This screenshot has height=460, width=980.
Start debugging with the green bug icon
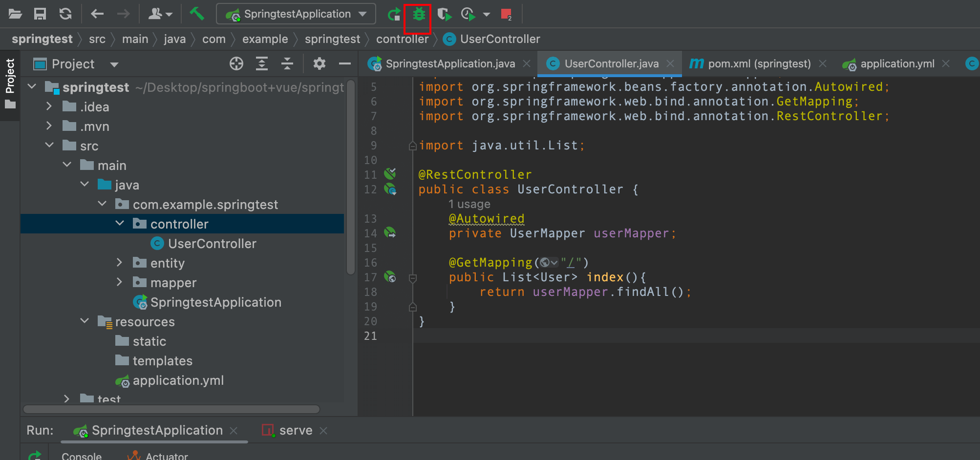tap(419, 14)
